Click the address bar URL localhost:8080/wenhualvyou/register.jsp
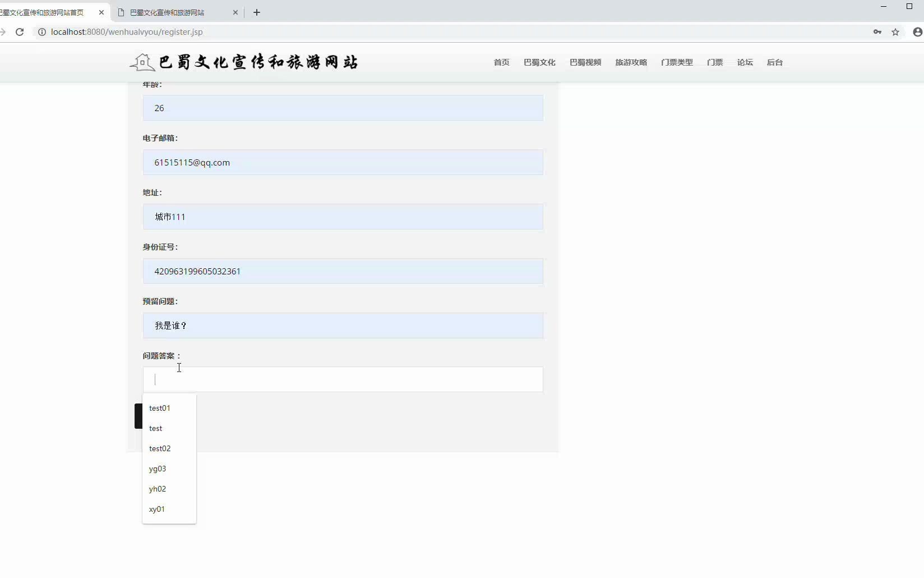Image resolution: width=924 pixels, height=578 pixels. (x=127, y=32)
